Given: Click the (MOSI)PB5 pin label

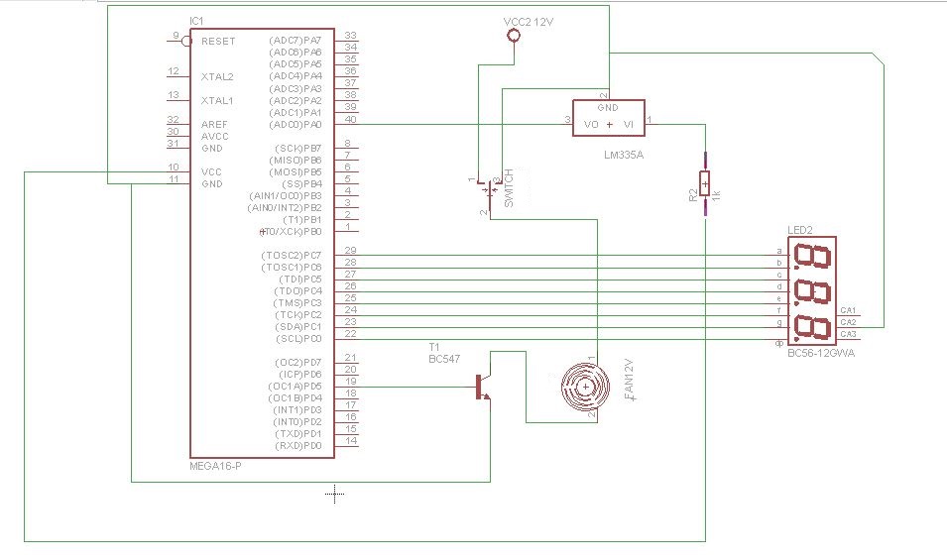Looking at the screenshot, I should coord(296,172).
